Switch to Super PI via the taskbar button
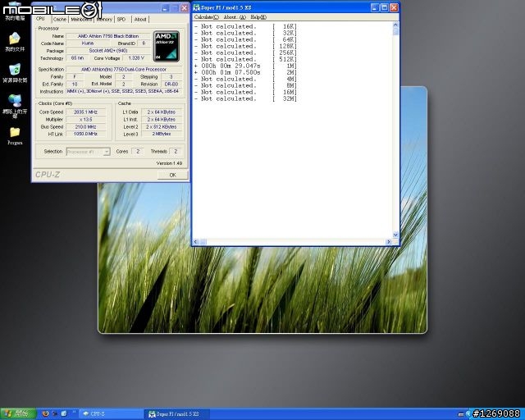525x420 pixels. coord(177,414)
